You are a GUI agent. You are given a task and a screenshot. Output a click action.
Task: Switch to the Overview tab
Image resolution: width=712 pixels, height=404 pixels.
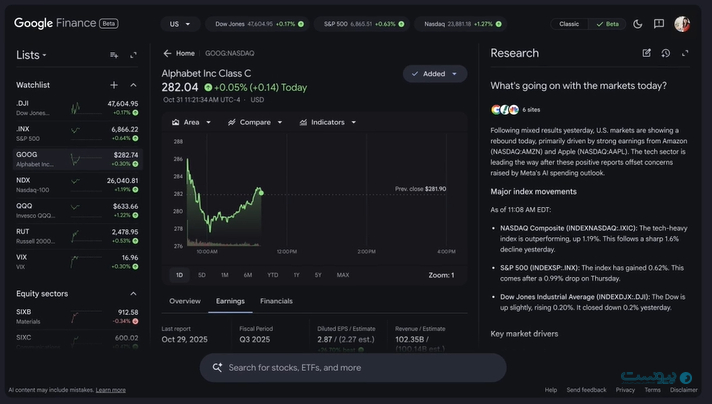[x=185, y=301]
